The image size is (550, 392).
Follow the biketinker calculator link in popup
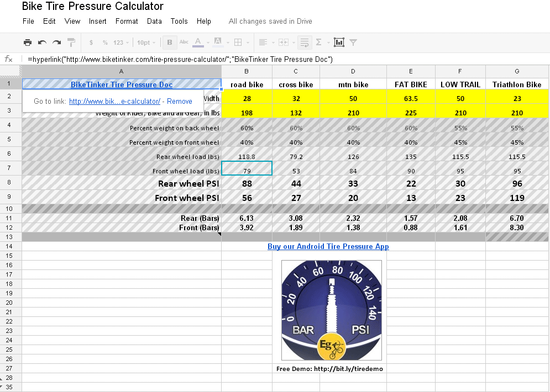pyautogui.click(x=114, y=101)
